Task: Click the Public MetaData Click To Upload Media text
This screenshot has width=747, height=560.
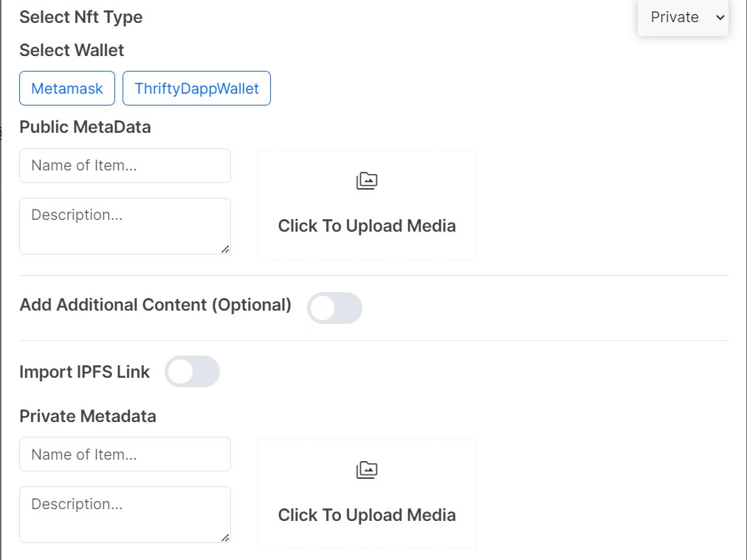Action: pos(367,226)
